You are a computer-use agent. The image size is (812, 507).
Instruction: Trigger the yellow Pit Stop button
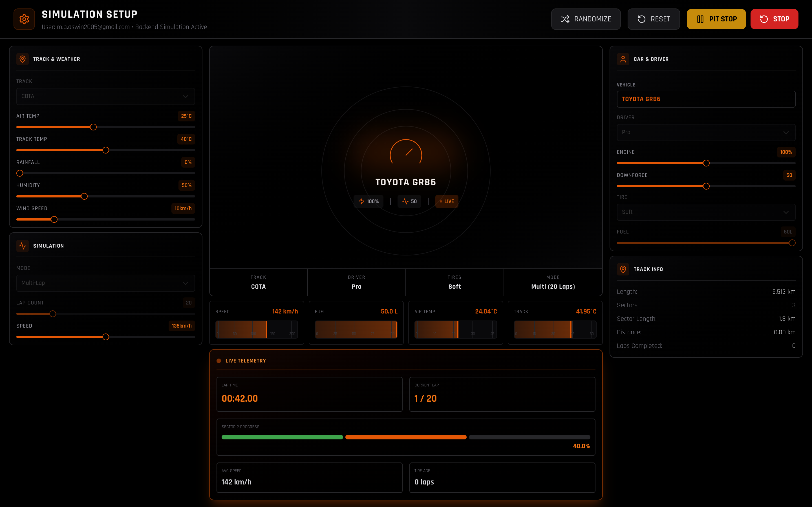716,19
